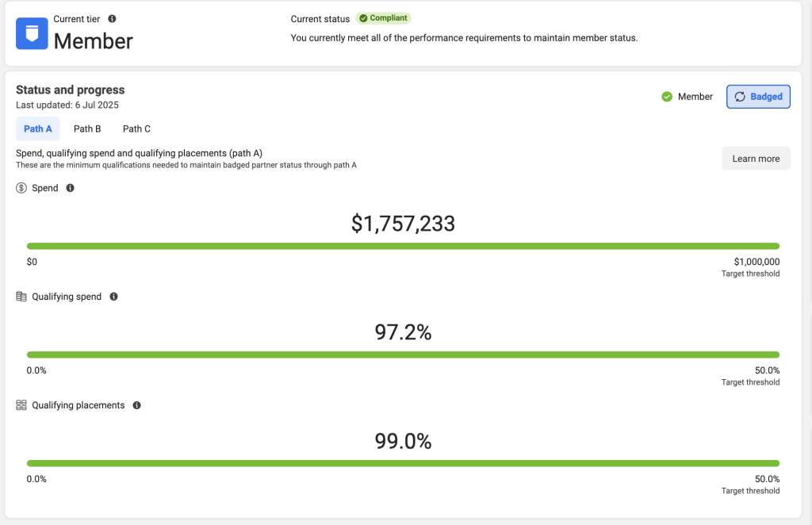The width and height of the screenshot is (812, 525).
Task: Click the Spend progress bar
Action: click(x=403, y=246)
